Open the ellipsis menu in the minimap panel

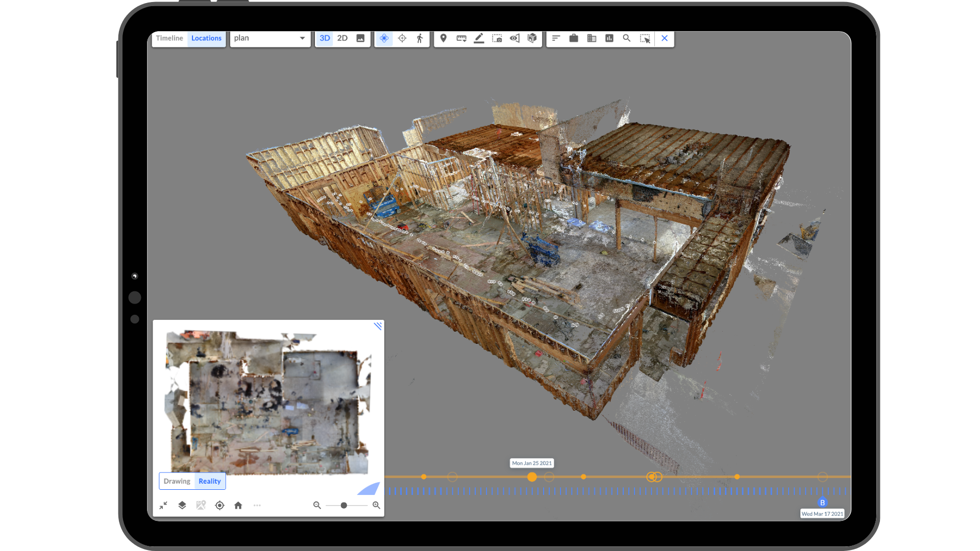pos(257,506)
